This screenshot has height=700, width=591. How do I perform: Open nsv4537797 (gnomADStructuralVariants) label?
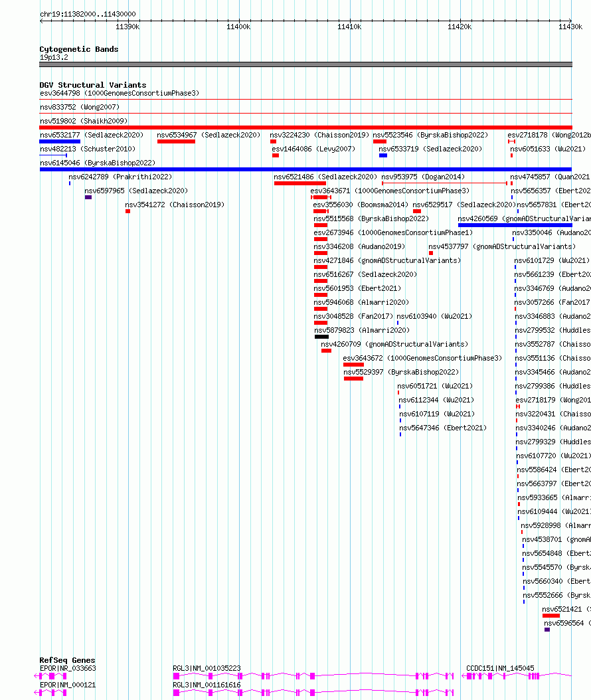click(x=502, y=246)
